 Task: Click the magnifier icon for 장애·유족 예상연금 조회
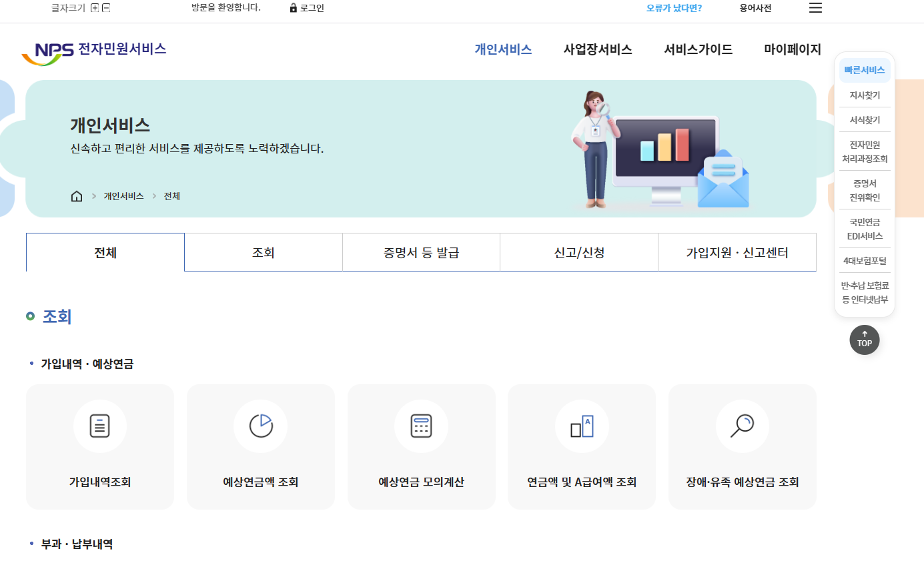point(743,426)
